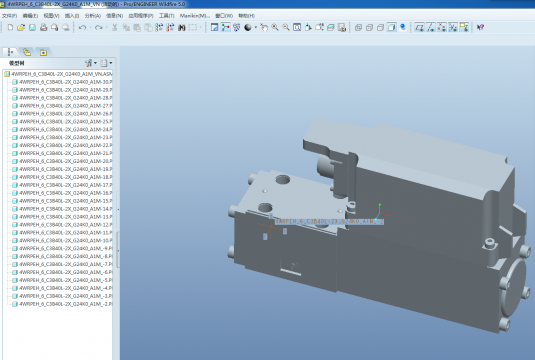
Task: Click the New file icon
Action: click(x=10, y=27)
